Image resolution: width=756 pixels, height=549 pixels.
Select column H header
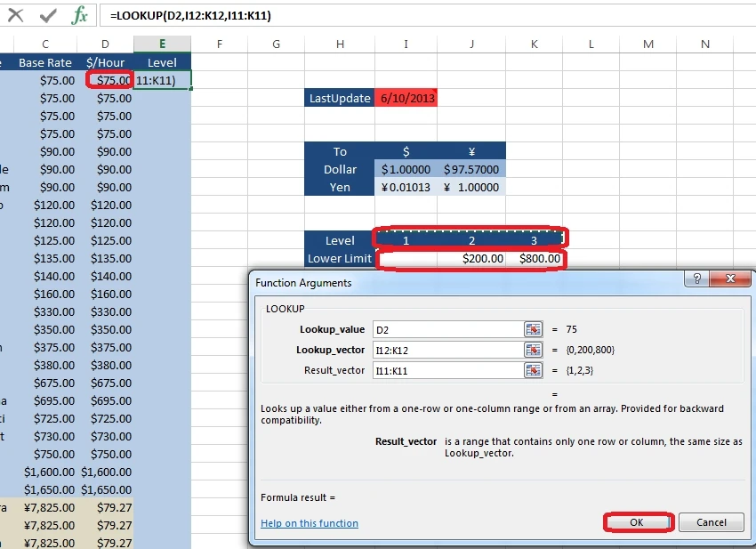340,44
